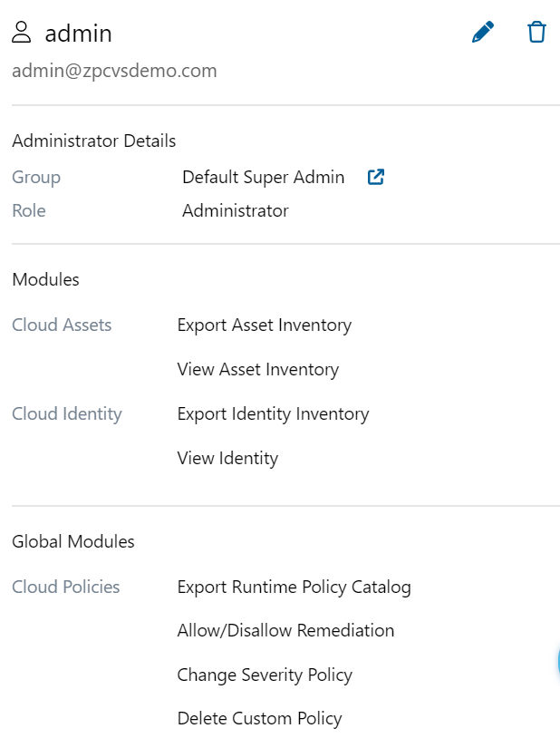Click the blue floating button at right edge
560x738 pixels.
coord(556,663)
